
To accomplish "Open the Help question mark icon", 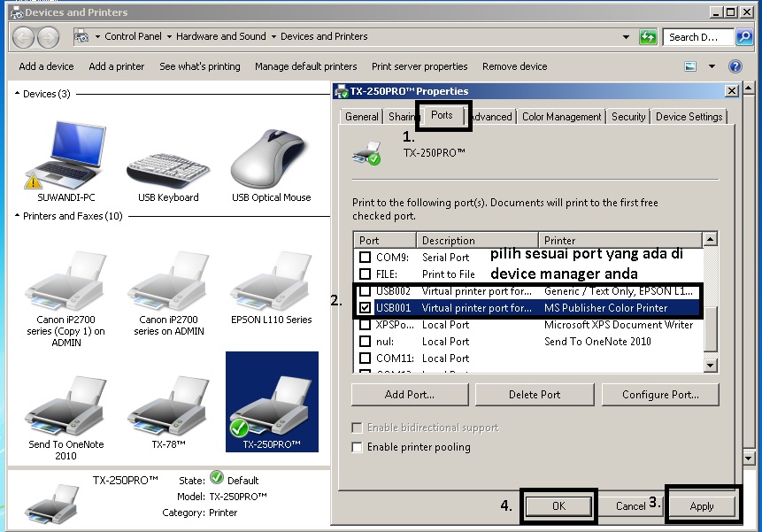I will [735, 66].
